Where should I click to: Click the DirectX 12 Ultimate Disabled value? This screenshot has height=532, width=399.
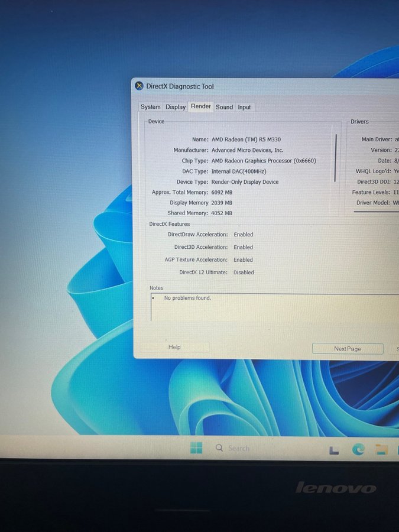pos(244,273)
